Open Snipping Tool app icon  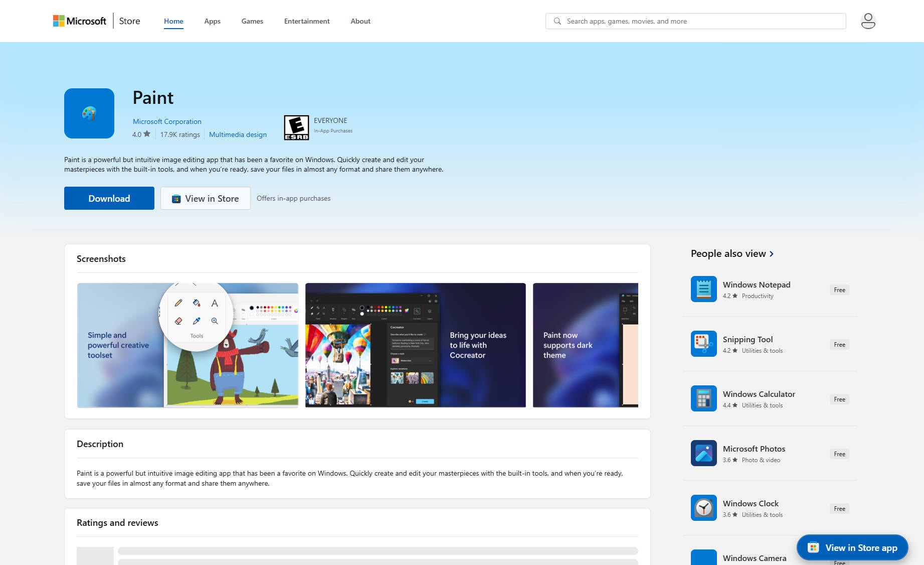[x=704, y=344]
